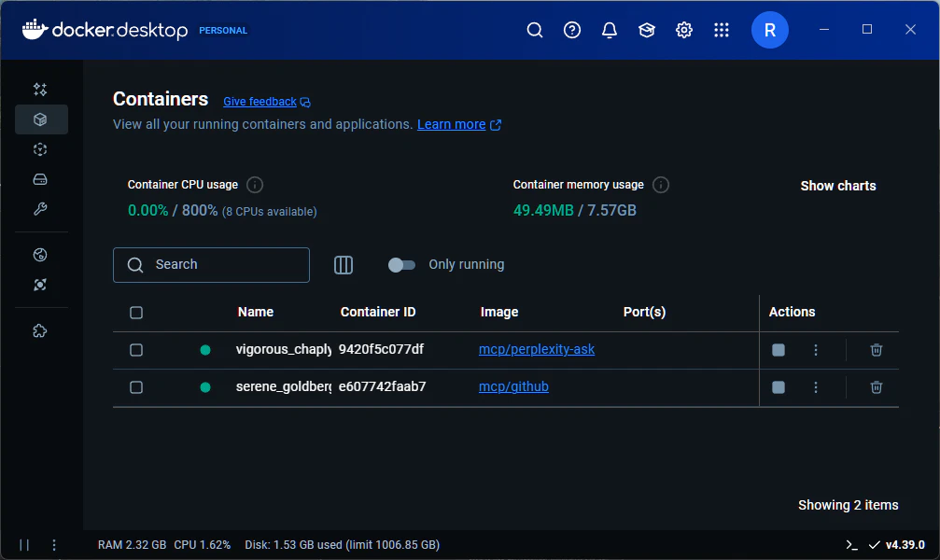Open Docker Hub icon in sidebar
The image size is (940, 560).
tap(40, 255)
